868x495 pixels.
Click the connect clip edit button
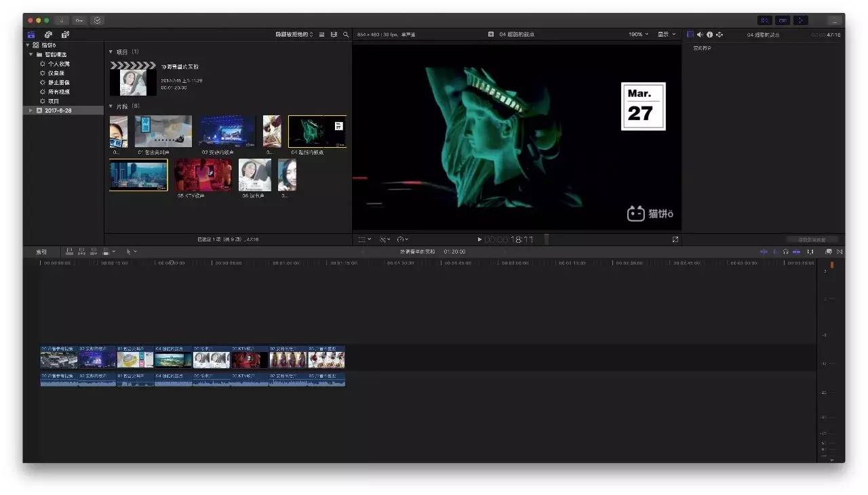click(69, 252)
